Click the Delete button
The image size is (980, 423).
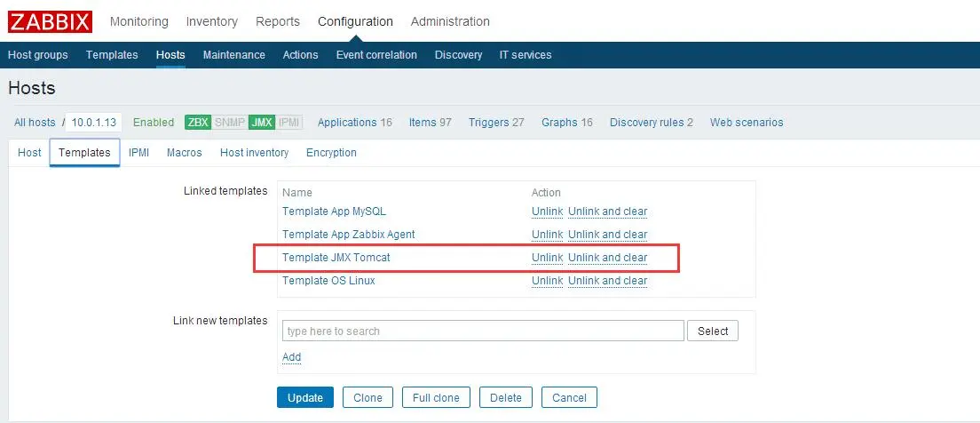506,397
